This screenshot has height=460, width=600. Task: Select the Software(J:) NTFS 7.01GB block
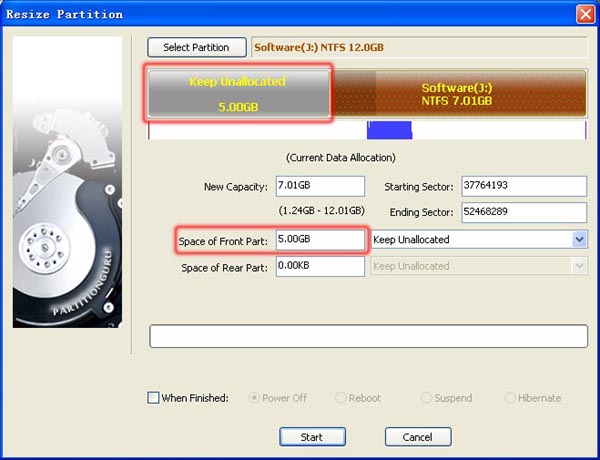click(458, 93)
